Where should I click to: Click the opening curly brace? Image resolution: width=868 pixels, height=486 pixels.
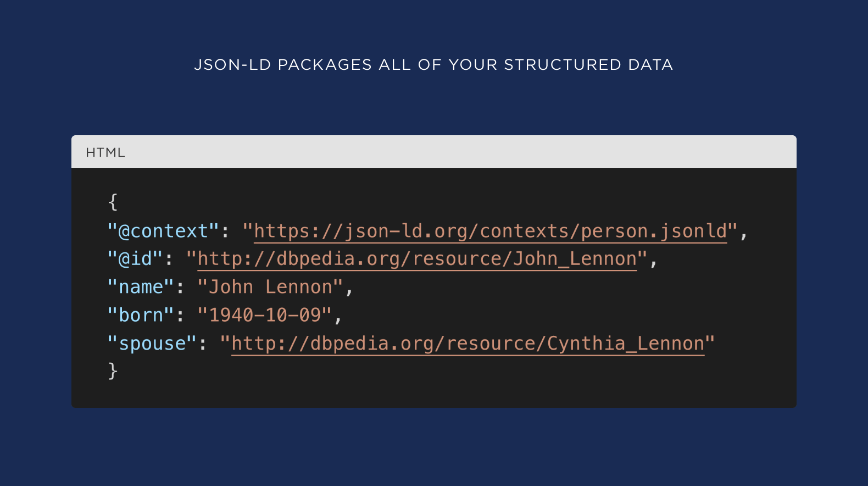tap(113, 202)
